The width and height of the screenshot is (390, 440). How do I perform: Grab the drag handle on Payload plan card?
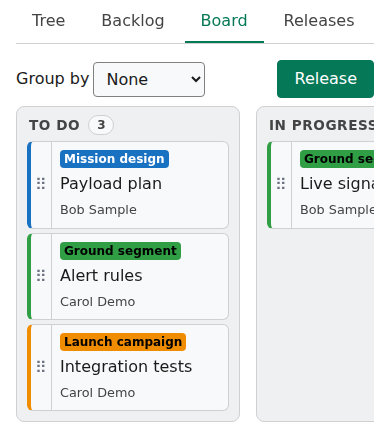click(x=41, y=184)
